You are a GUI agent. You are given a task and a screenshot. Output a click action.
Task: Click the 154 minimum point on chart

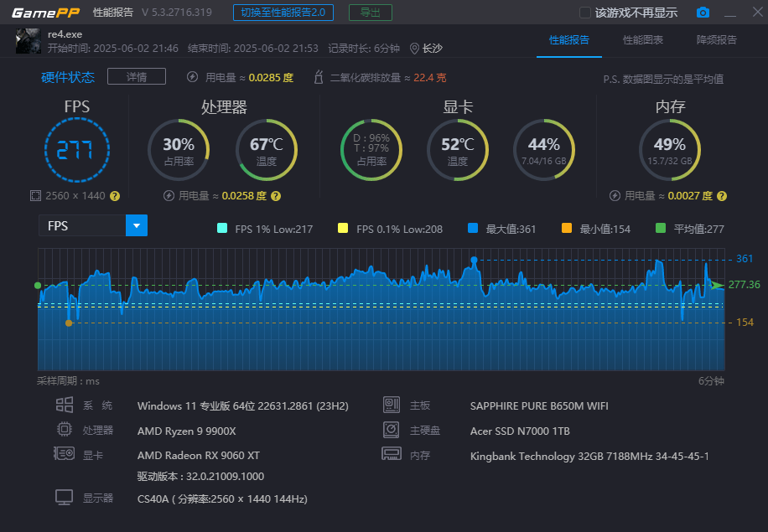point(69,323)
